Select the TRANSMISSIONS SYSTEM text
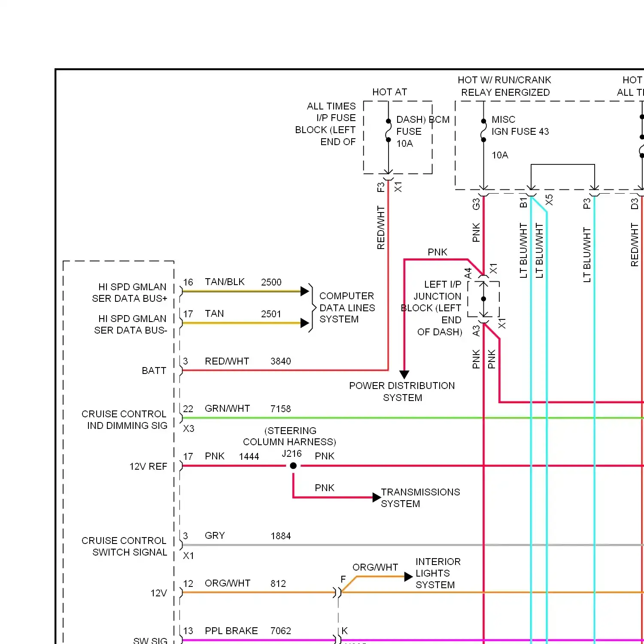This screenshot has width=644, height=644. 420,498
